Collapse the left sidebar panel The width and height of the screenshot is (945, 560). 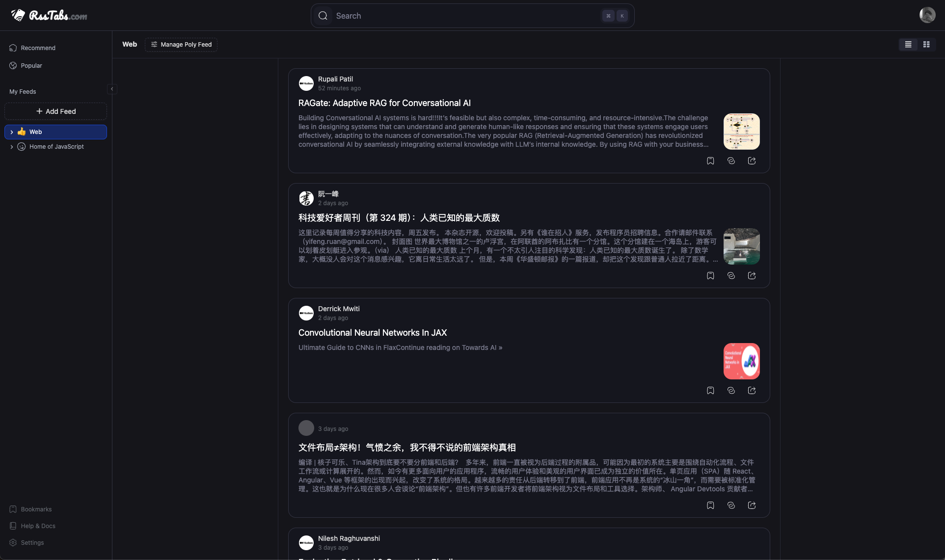point(112,89)
